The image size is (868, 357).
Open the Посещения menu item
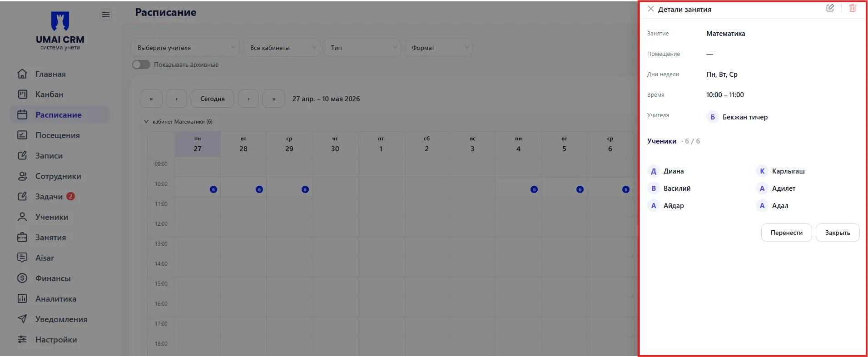point(60,135)
